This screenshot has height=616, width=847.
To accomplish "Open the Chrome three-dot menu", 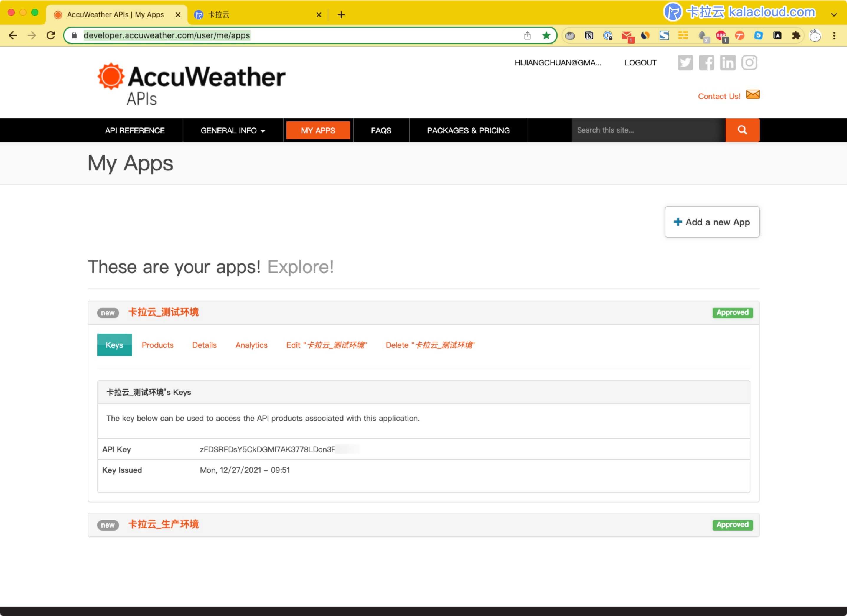I will tap(834, 35).
